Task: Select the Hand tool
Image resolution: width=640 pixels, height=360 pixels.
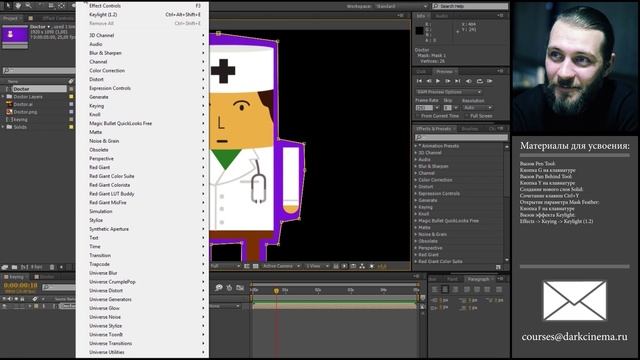Action: click(x=18, y=6)
